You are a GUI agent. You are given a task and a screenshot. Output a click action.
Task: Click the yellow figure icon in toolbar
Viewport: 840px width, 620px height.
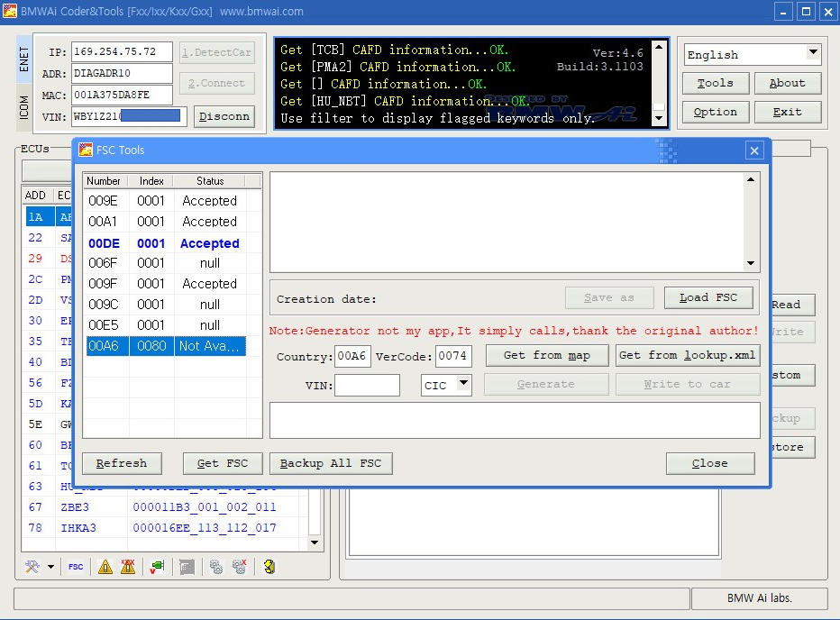269,567
